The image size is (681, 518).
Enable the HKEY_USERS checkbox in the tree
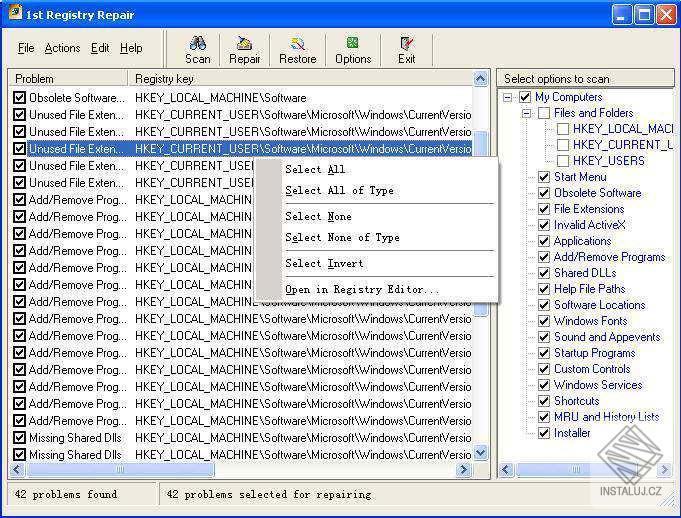point(563,161)
